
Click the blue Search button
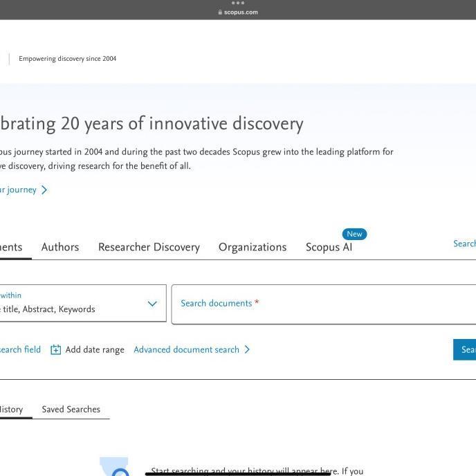(x=464, y=349)
